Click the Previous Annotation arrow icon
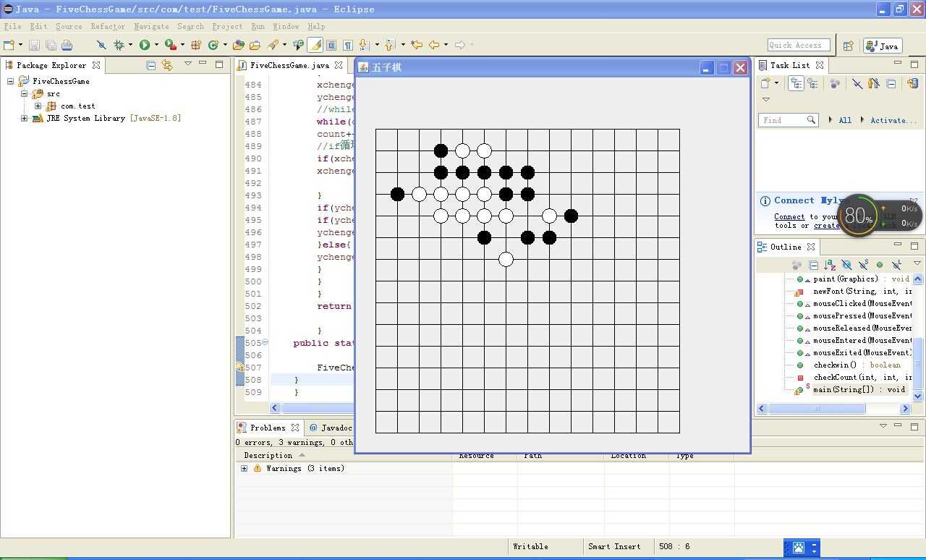This screenshot has width=926, height=560. [390, 45]
